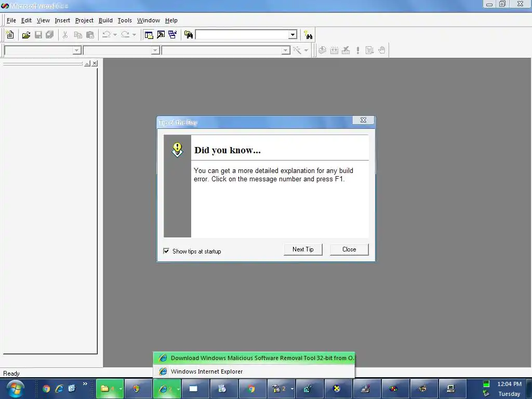Click the Find in Files icon
The height and width of the screenshot is (399, 532).
(188, 35)
